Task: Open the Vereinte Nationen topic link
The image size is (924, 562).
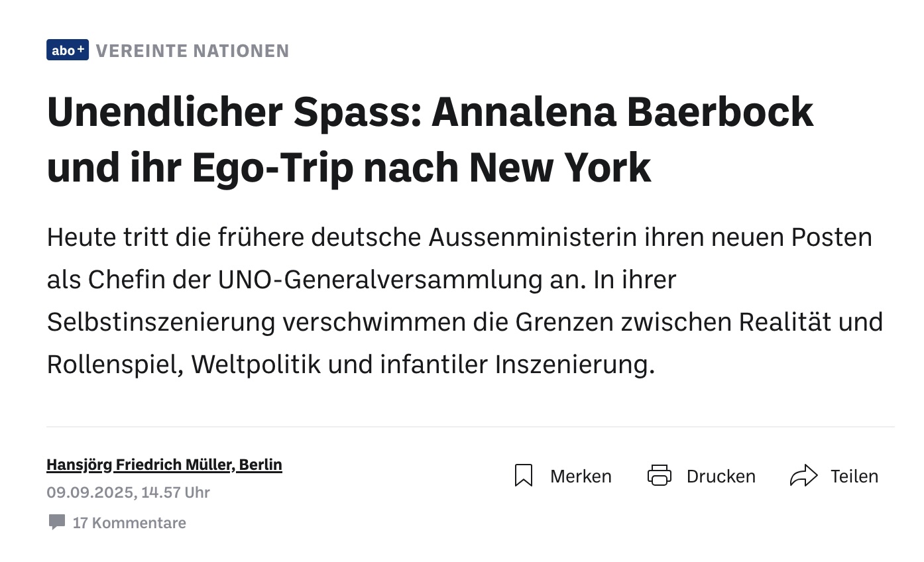Action: click(193, 50)
